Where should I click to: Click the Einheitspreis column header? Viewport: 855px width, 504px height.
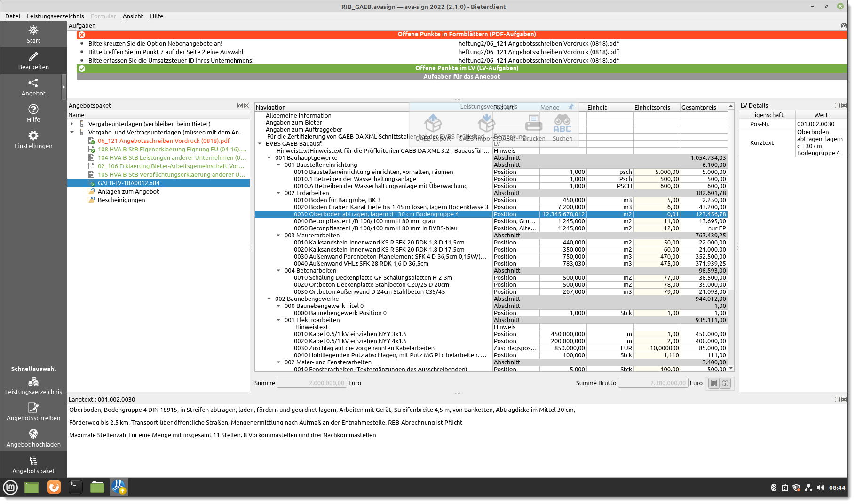click(657, 108)
